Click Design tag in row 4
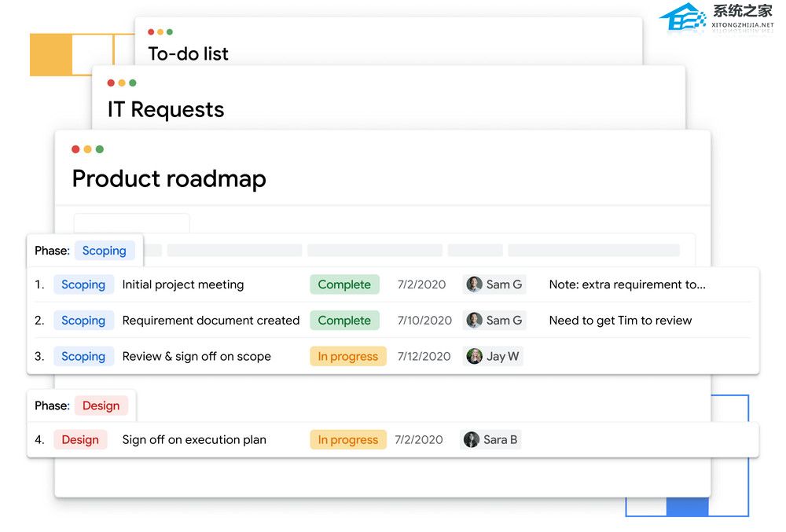This screenshot has height=532, width=786. coord(80,440)
